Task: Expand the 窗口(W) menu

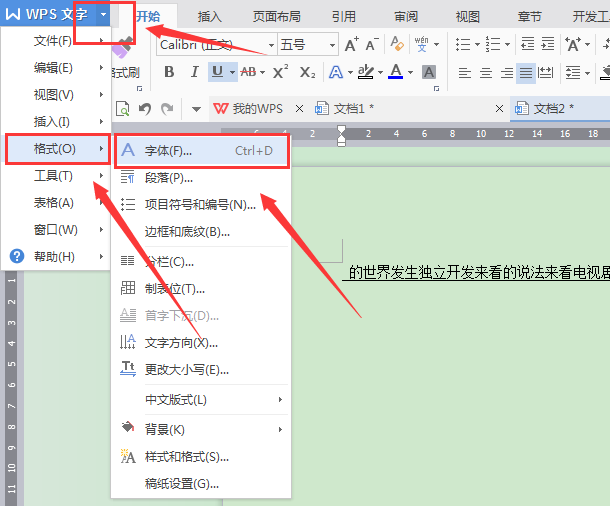Action: click(x=56, y=229)
